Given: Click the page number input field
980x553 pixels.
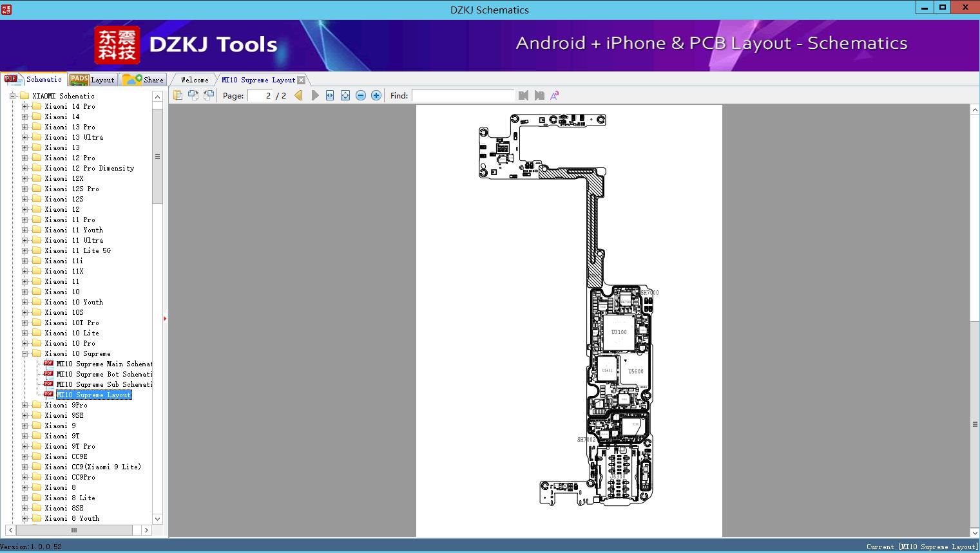Looking at the screenshot, I should [259, 95].
